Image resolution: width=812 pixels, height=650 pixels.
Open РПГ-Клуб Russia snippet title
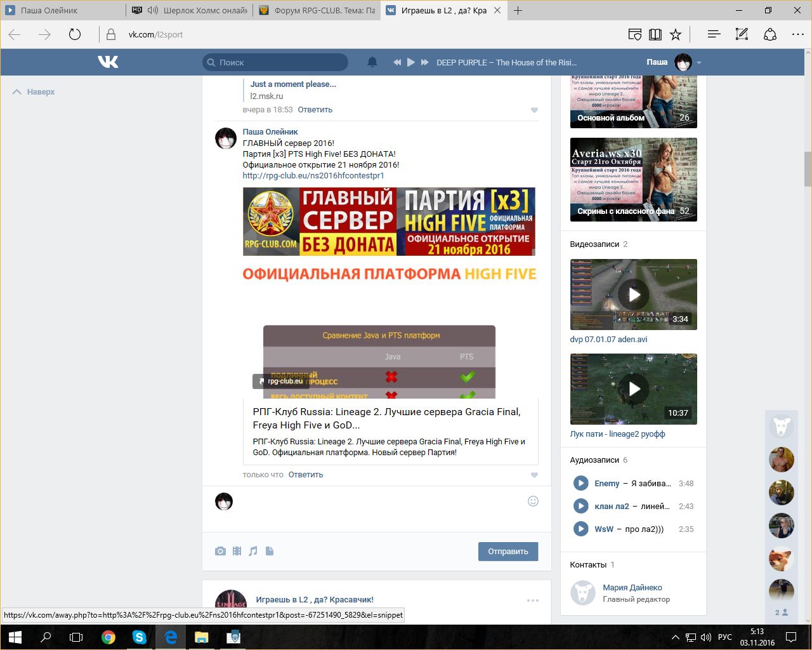pos(387,418)
